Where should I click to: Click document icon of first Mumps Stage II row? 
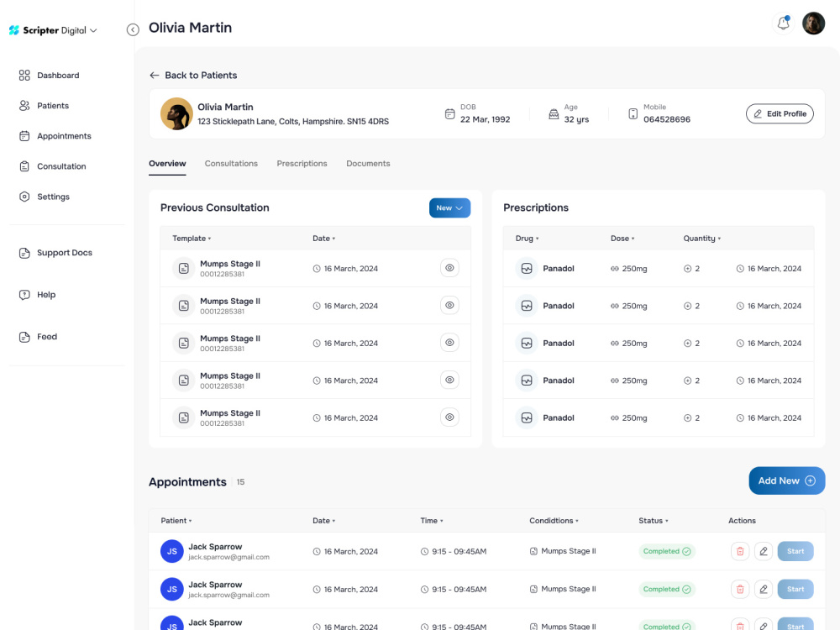(x=183, y=269)
